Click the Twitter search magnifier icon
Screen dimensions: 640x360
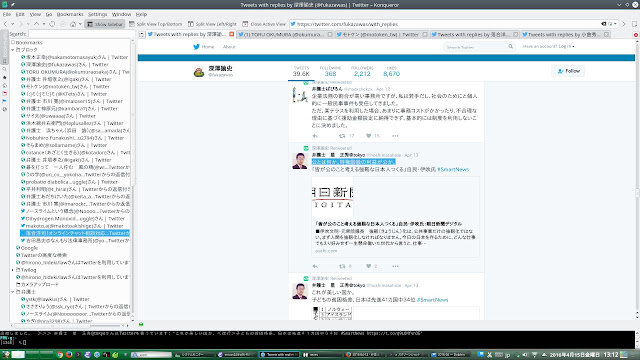pos(510,47)
